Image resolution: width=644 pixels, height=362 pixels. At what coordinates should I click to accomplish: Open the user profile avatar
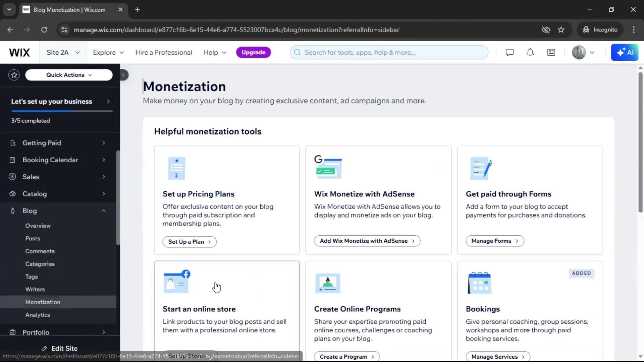pyautogui.click(x=579, y=52)
